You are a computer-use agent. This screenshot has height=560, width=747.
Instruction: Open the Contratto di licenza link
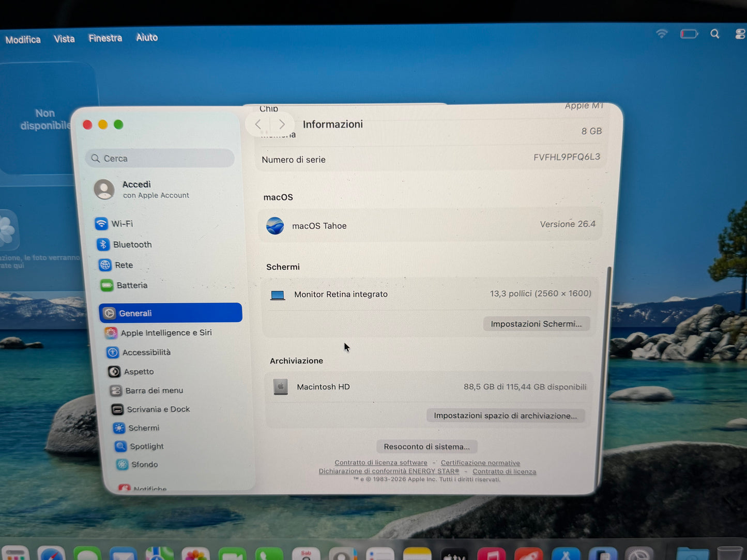point(504,472)
